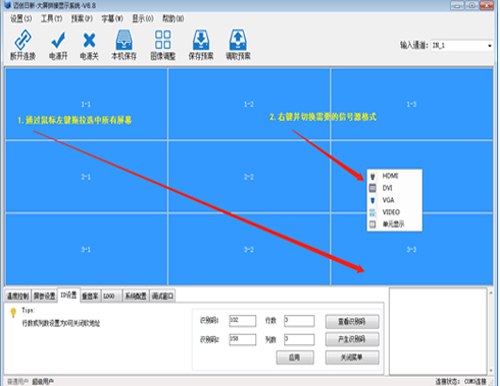
Task: Choose DVI in the context menu
Action: [x=394, y=188]
